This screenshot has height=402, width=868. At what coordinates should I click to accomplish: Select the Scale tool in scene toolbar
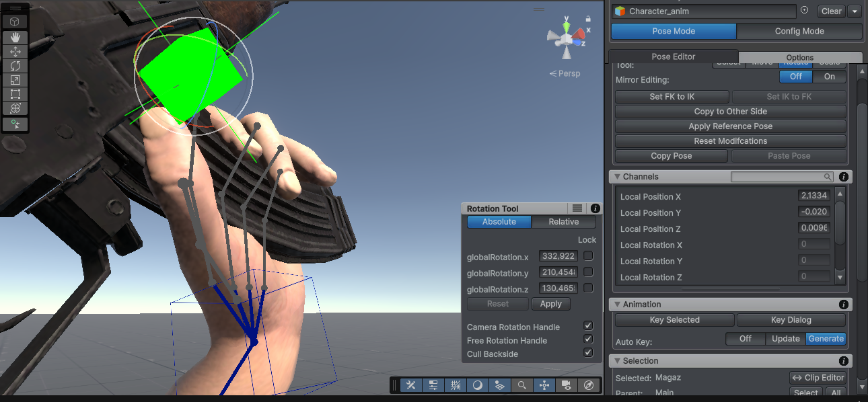tap(15, 80)
